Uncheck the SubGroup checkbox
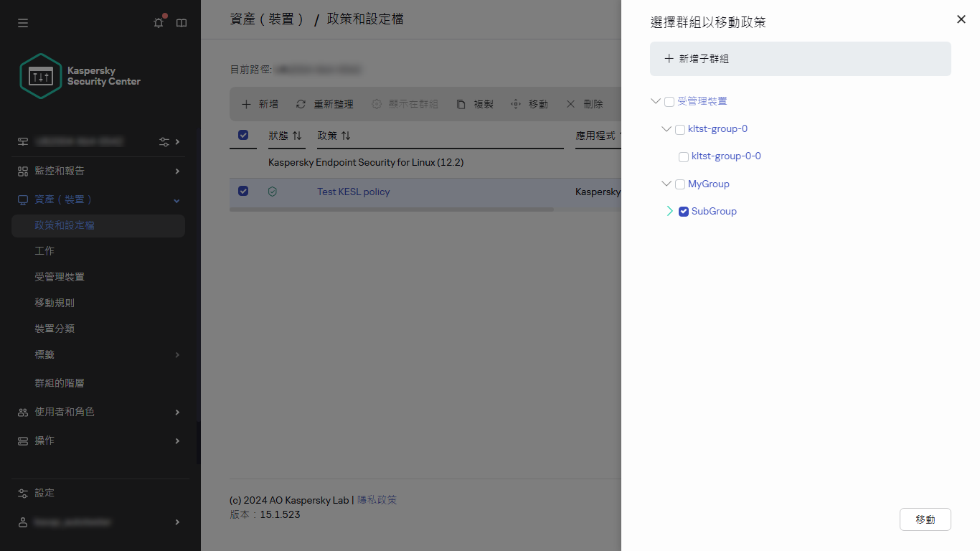The width and height of the screenshot is (980, 551). point(683,211)
